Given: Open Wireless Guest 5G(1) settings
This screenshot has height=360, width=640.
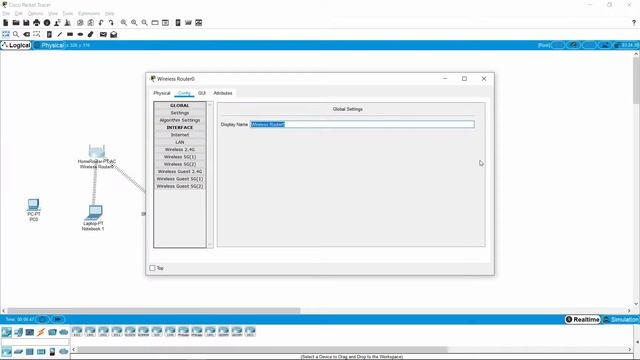Looking at the screenshot, I should tap(180, 179).
